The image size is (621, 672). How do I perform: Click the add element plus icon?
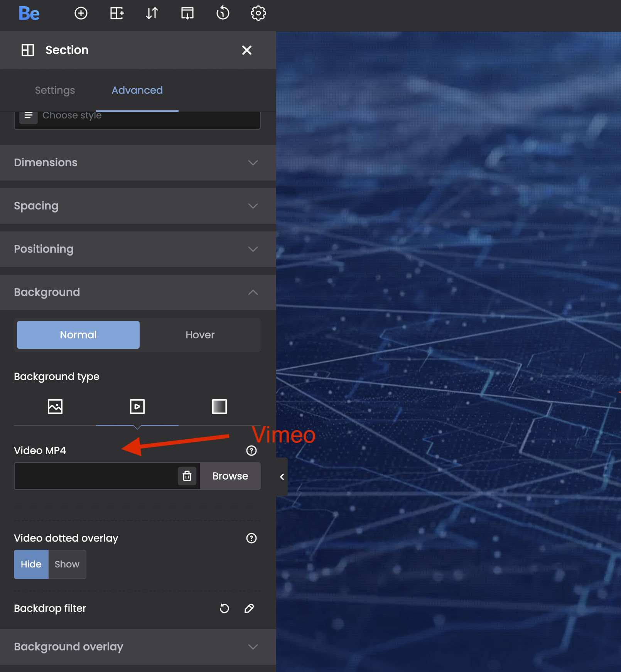(x=81, y=14)
